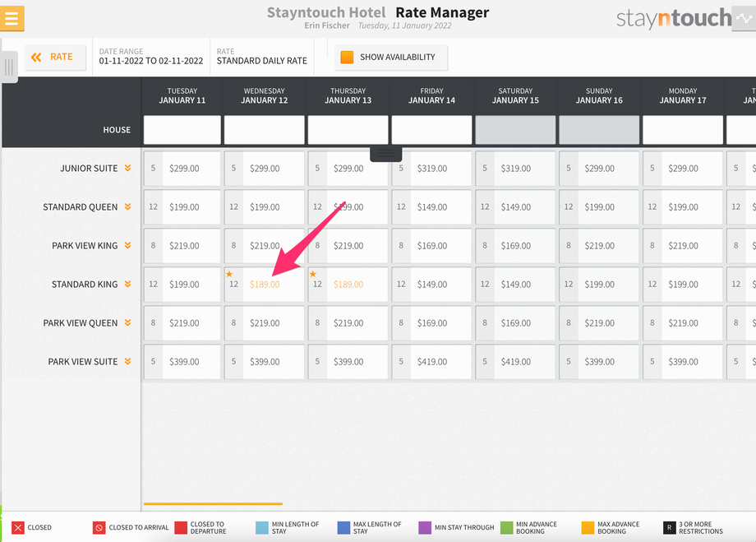Screen dimensions: 756x542
Task: Open Standard Queen $199.00 rate for Wednesday
Action: (x=265, y=207)
